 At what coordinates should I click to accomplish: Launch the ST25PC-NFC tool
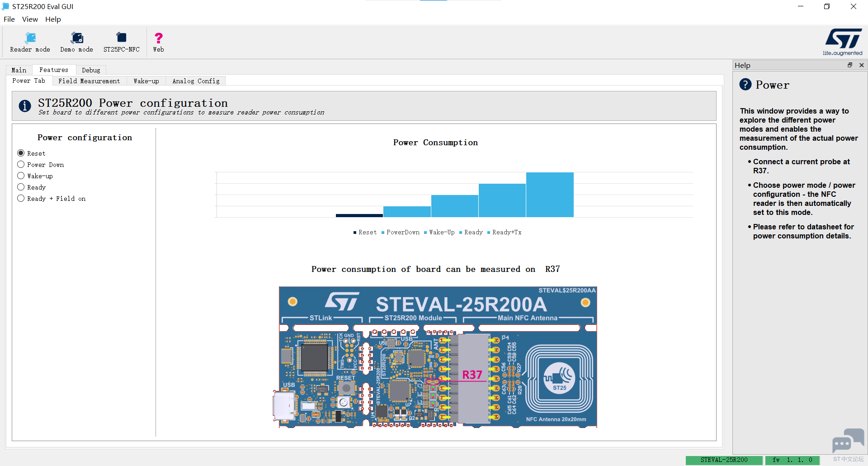point(122,42)
